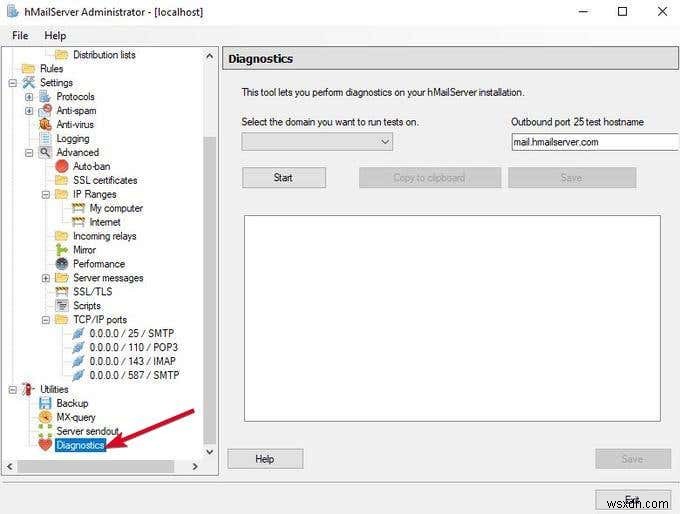Image resolution: width=680 pixels, height=514 pixels.
Task: Collapse the Advanced tree node
Action: tap(29, 153)
